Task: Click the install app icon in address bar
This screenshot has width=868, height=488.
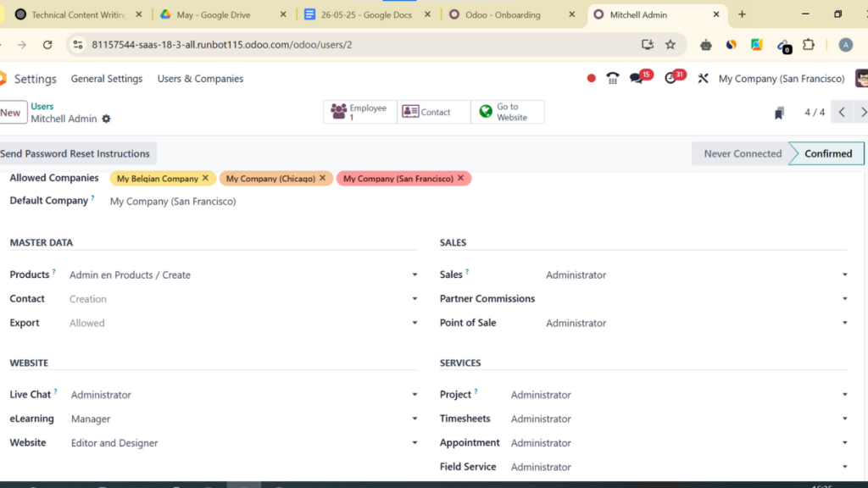Action: tap(647, 45)
